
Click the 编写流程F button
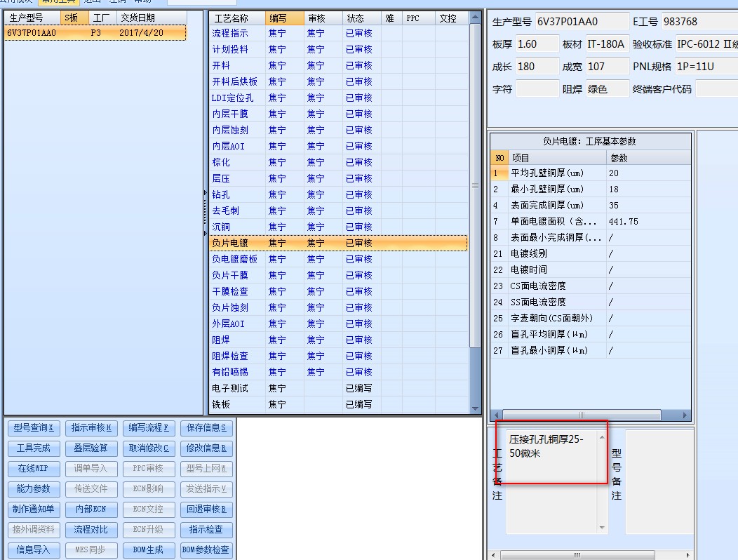pos(149,427)
